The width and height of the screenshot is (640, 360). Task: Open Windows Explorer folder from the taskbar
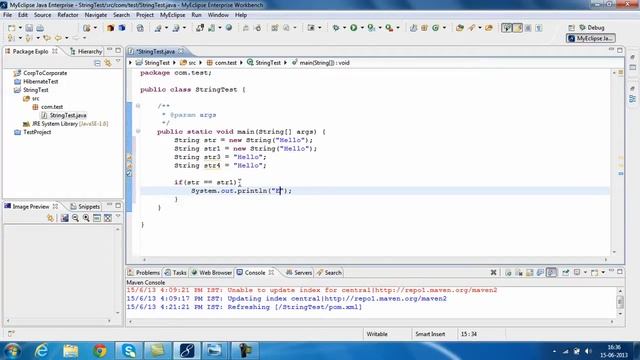point(71,351)
